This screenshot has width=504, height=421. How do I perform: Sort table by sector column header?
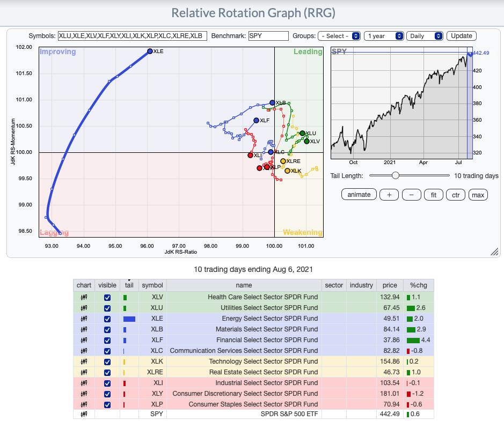[334, 285]
